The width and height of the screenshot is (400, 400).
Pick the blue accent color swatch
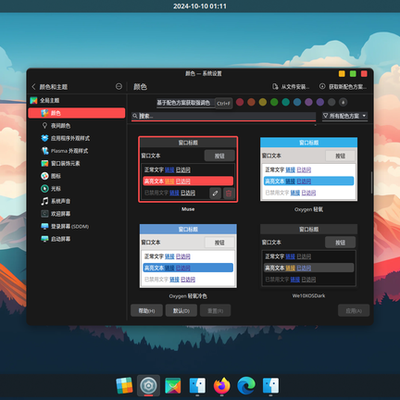[x=297, y=102]
